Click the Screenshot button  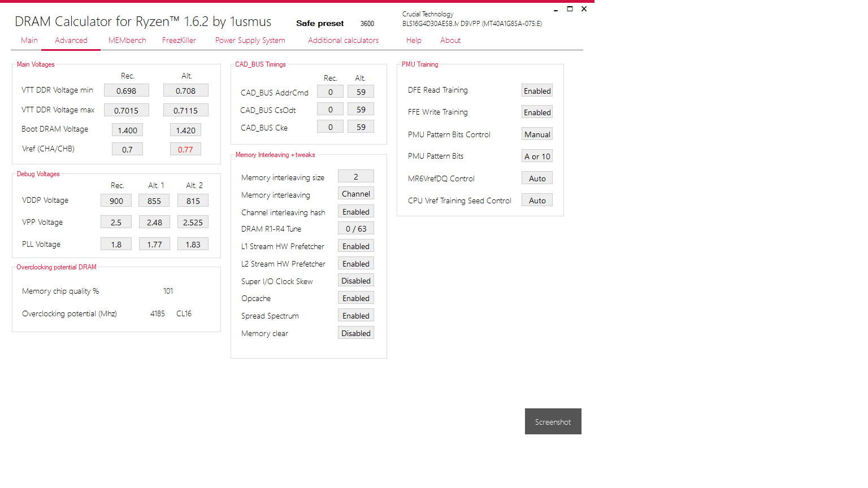tap(553, 421)
